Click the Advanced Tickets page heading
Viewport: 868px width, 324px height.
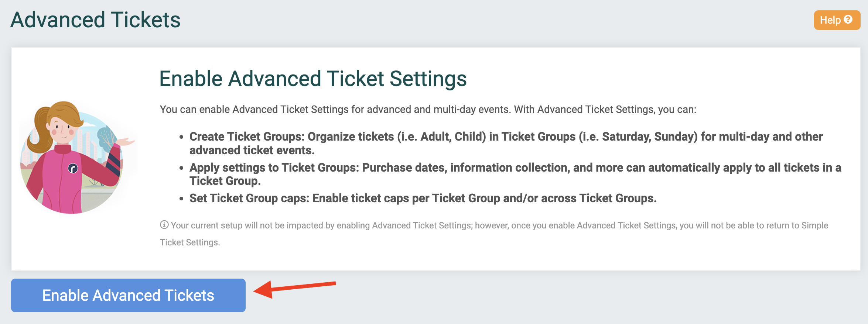point(95,19)
